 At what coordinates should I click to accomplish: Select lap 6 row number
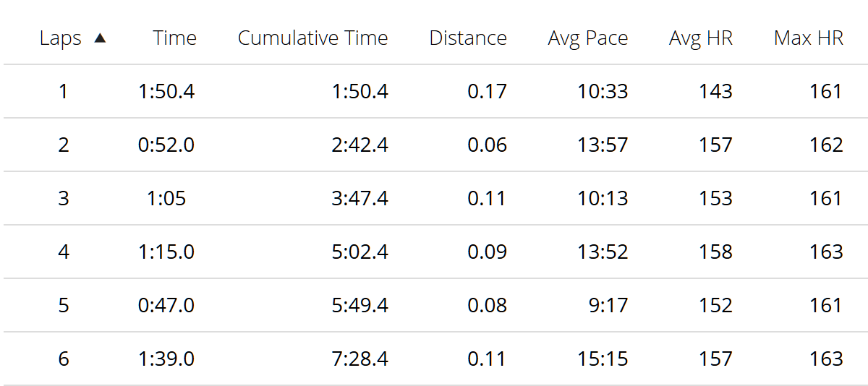[x=64, y=359]
